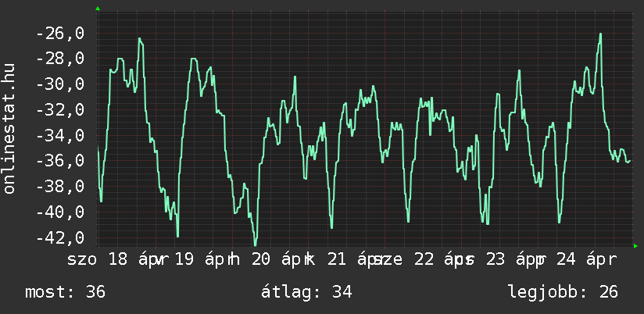Pick the 21 ápr date label
The width and height of the screenshot is (644, 314).
coord(350,259)
